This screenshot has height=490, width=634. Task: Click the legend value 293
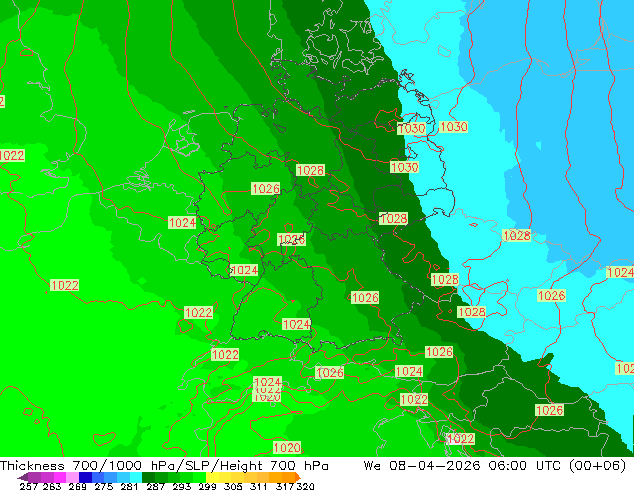click(181, 486)
